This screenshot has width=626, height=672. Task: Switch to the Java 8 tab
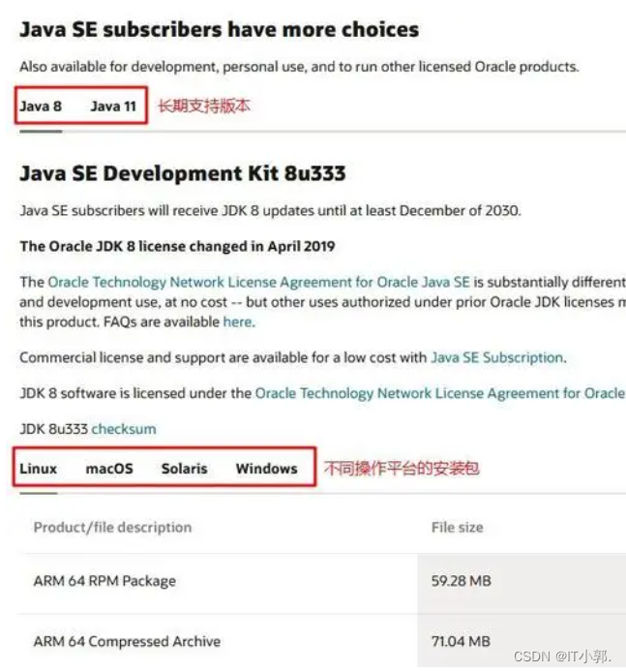pos(41,106)
